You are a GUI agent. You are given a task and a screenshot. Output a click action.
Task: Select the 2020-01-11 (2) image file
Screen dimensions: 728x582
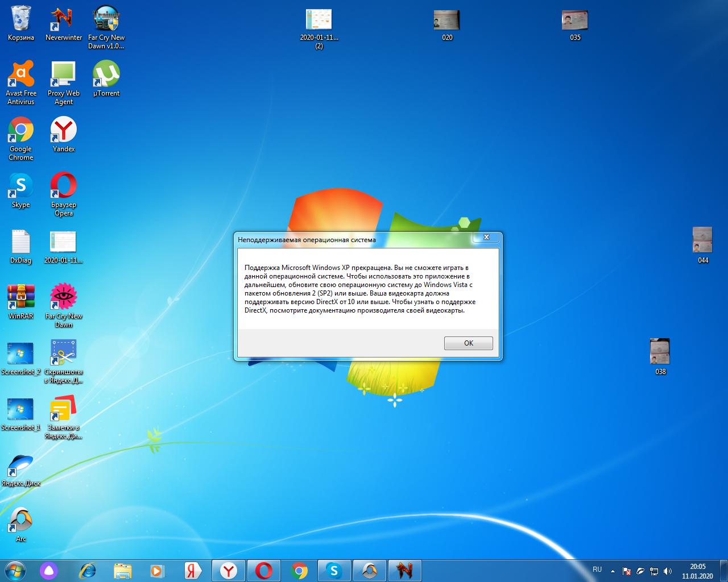(x=319, y=28)
